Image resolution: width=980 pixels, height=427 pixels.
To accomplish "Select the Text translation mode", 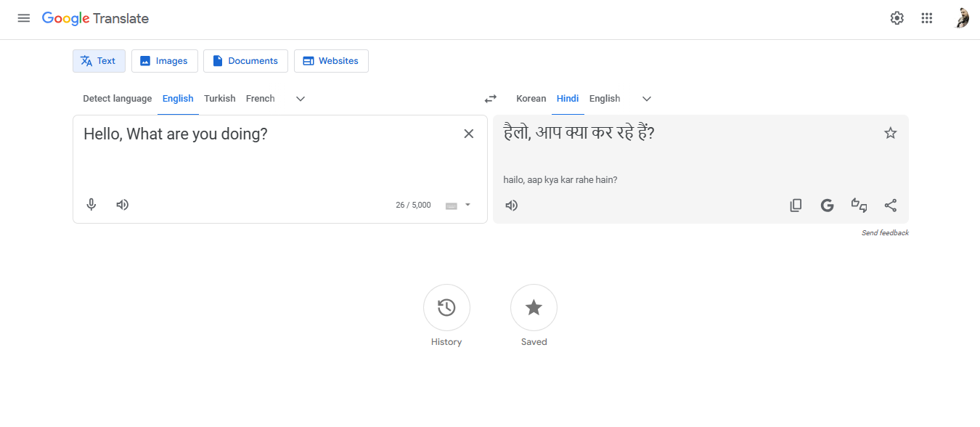I will click(99, 61).
